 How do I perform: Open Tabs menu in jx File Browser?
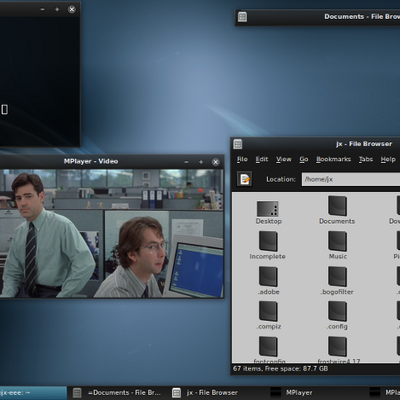[x=366, y=159]
